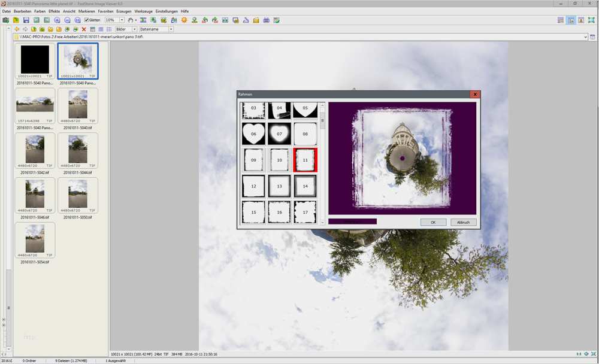
Task: Open the Werkzeuge menu
Action: click(143, 11)
